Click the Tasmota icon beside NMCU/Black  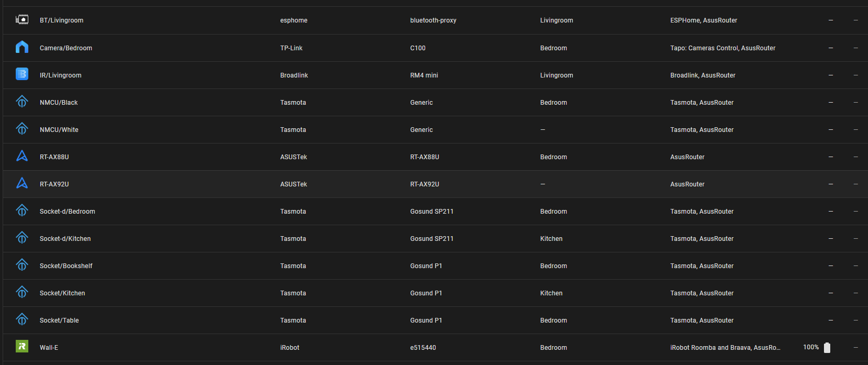pyautogui.click(x=22, y=102)
